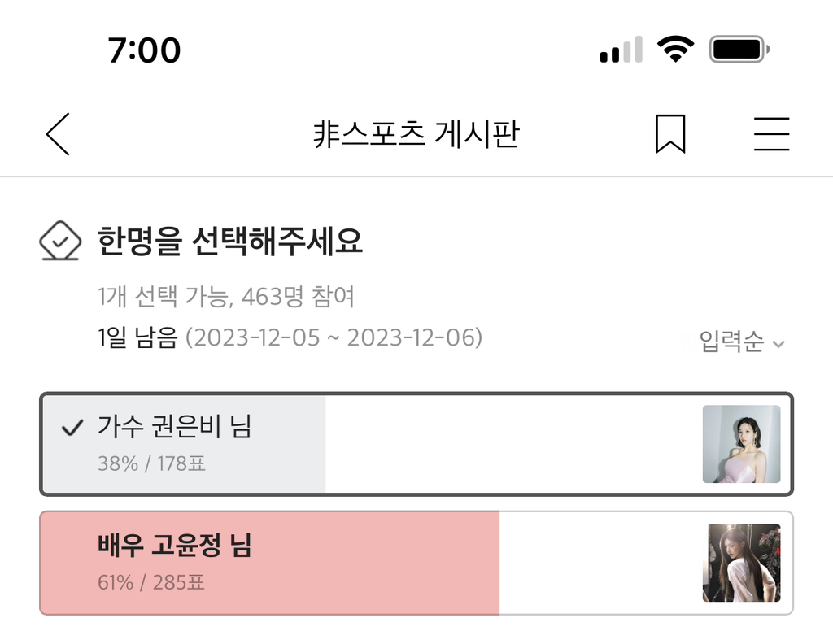
Task: Open 고윤정 photo thumbnail
Action: [x=741, y=563]
